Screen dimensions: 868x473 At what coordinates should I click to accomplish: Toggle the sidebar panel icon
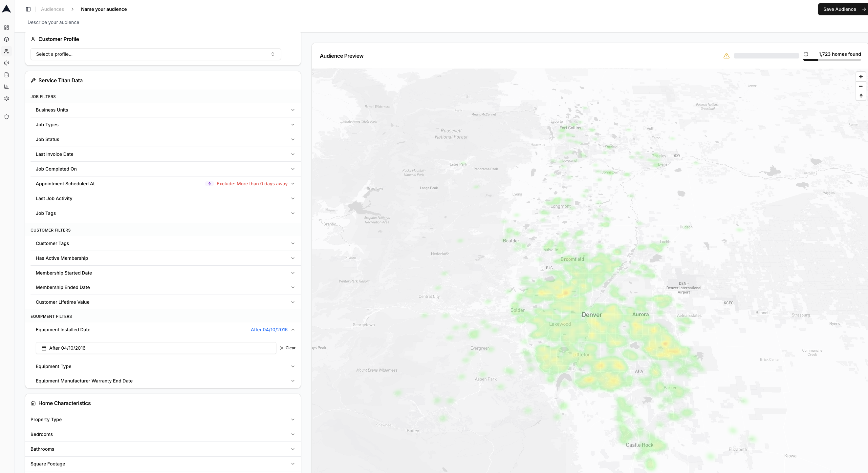pyautogui.click(x=28, y=9)
